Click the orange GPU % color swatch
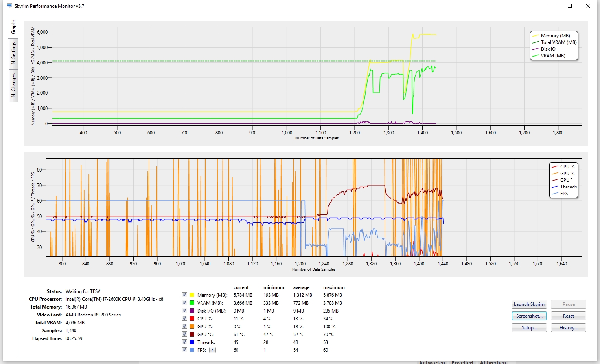This screenshot has width=600, height=364. (192, 326)
